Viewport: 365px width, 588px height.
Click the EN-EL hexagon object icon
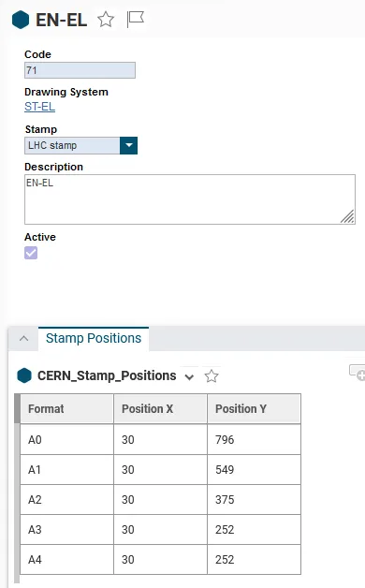(21, 20)
